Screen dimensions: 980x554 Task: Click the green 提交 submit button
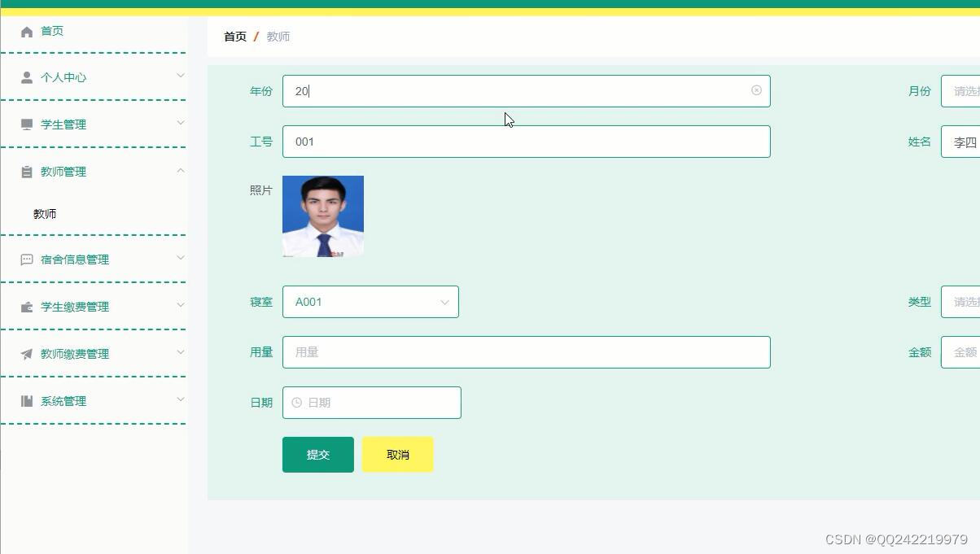pyautogui.click(x=317, y=454)
